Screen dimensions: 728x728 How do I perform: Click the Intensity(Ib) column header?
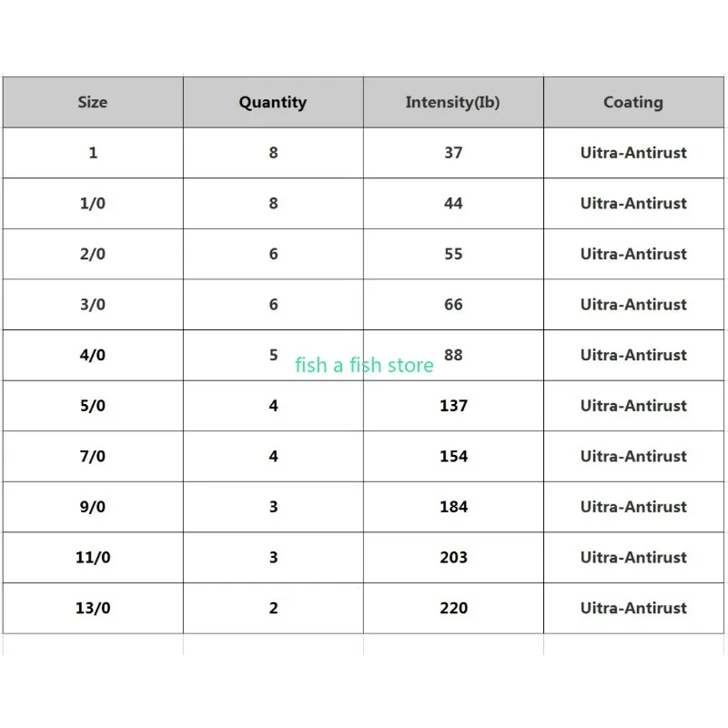[x=453, y=103]
